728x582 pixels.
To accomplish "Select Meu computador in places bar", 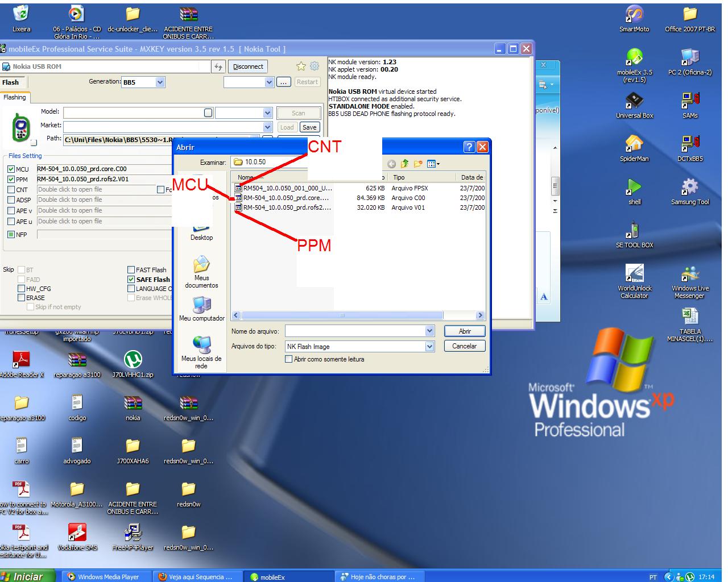I will (201, 309).
